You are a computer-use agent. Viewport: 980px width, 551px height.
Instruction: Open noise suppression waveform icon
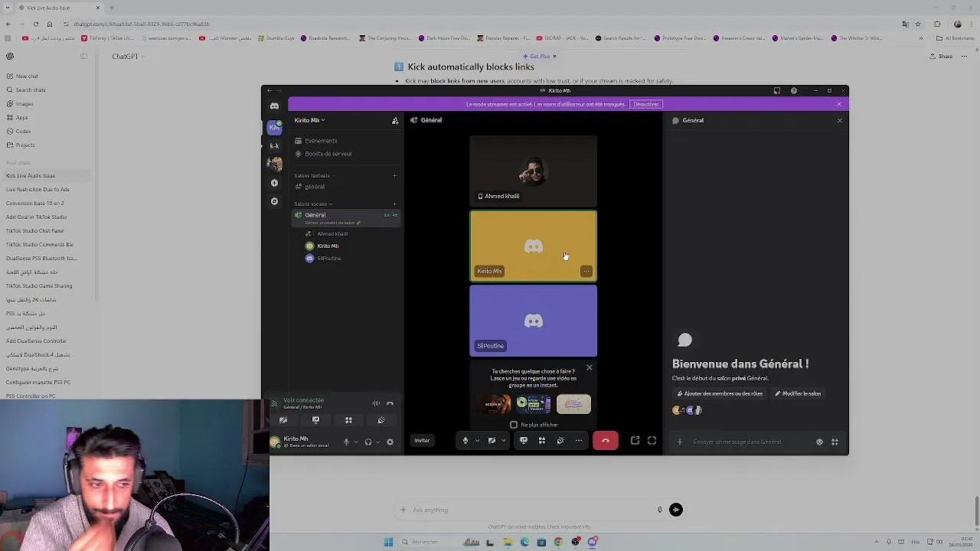(376, 403)
